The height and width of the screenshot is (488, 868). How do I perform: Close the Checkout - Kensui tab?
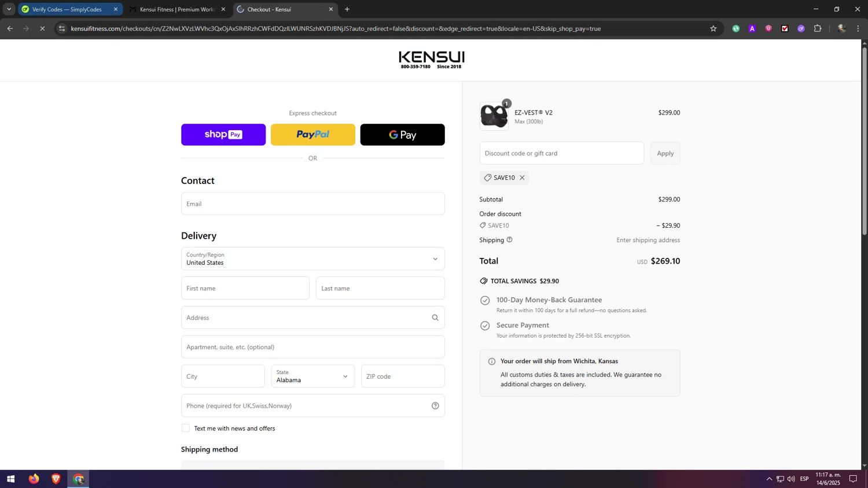331,9
